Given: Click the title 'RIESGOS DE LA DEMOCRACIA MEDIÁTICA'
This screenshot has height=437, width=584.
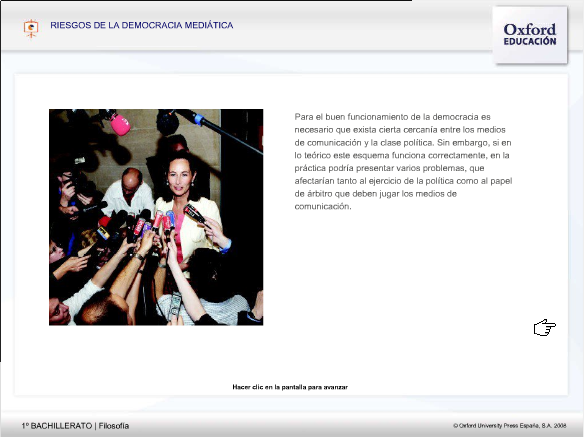Looking at the screenshot, I should [142, 25].
